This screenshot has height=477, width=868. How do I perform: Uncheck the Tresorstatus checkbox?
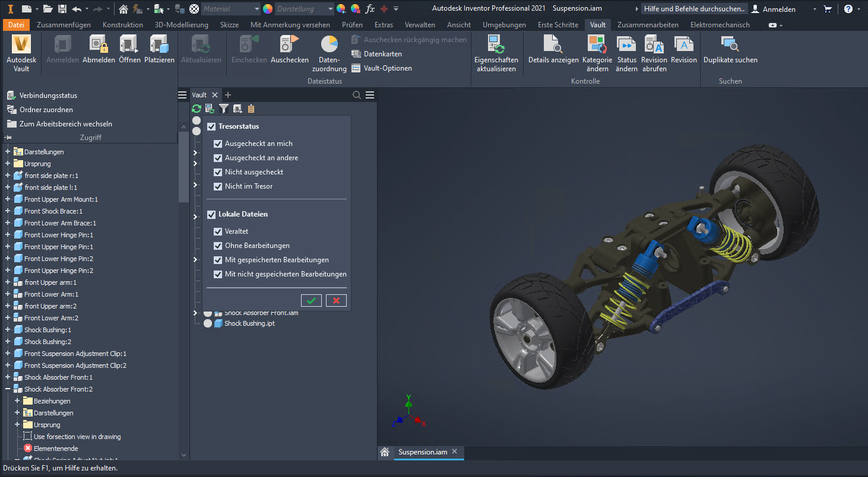[x=211, y=126]
